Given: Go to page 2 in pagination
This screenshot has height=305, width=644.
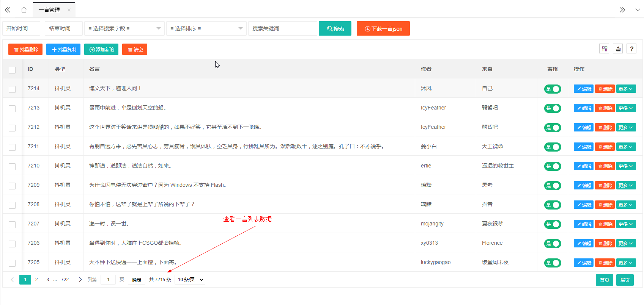Looking at the screenshot, I should point(36,280).
